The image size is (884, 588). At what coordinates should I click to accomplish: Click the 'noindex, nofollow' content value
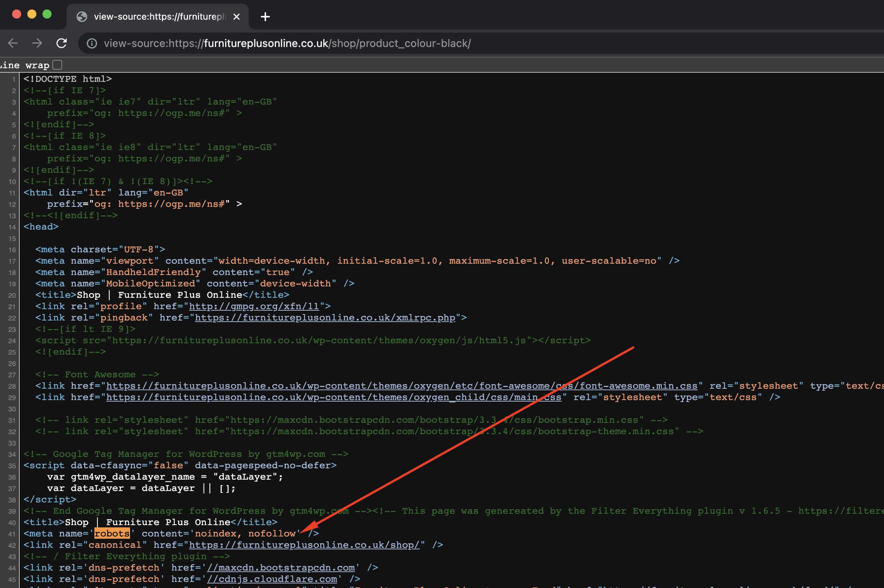(x=245, y=533)
